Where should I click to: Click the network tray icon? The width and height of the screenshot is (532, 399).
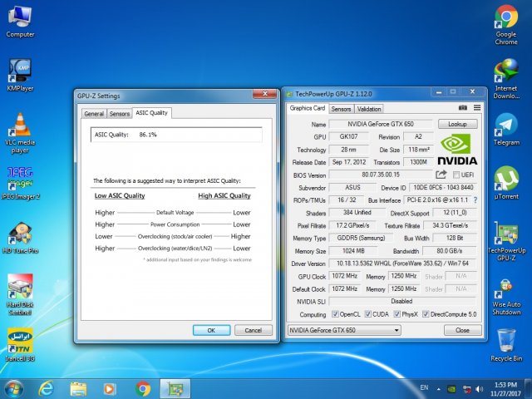(x=467, y=389)
